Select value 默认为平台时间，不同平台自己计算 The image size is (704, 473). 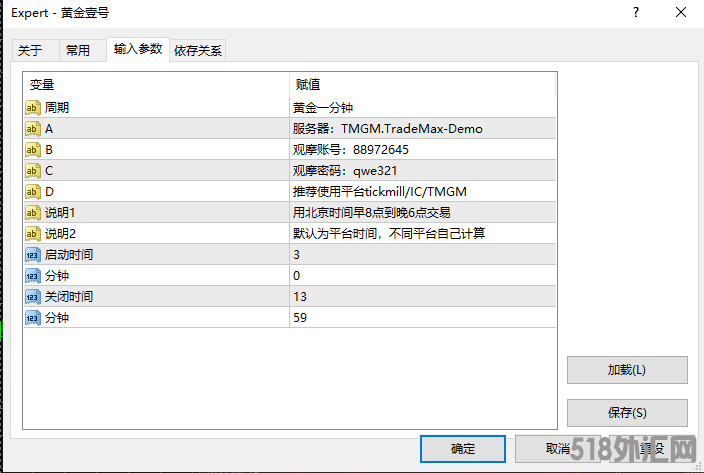[x=389, y=234]
